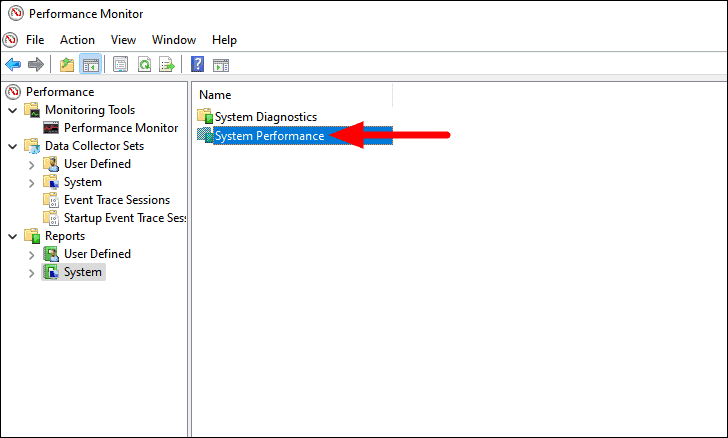Open the File menu
The height and width of the screenshot is (438, 728).
click(35, 40)
